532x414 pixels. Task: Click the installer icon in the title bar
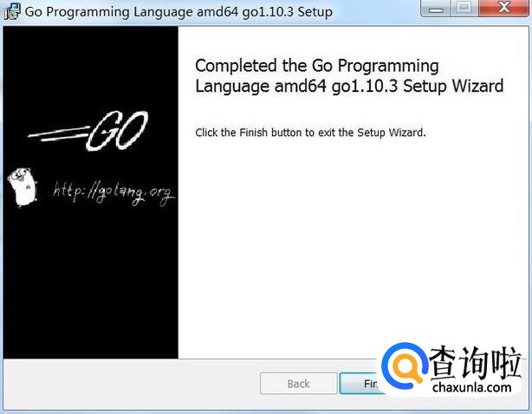[12, 11]
